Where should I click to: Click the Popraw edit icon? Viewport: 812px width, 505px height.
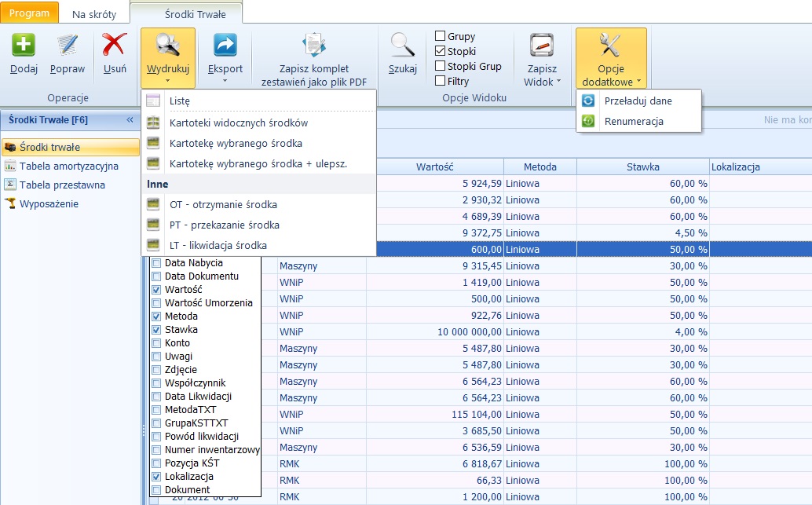[68, 46]
